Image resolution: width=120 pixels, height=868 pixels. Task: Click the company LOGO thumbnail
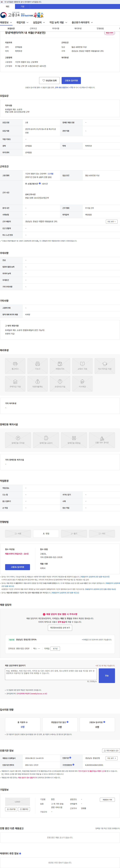17,802
